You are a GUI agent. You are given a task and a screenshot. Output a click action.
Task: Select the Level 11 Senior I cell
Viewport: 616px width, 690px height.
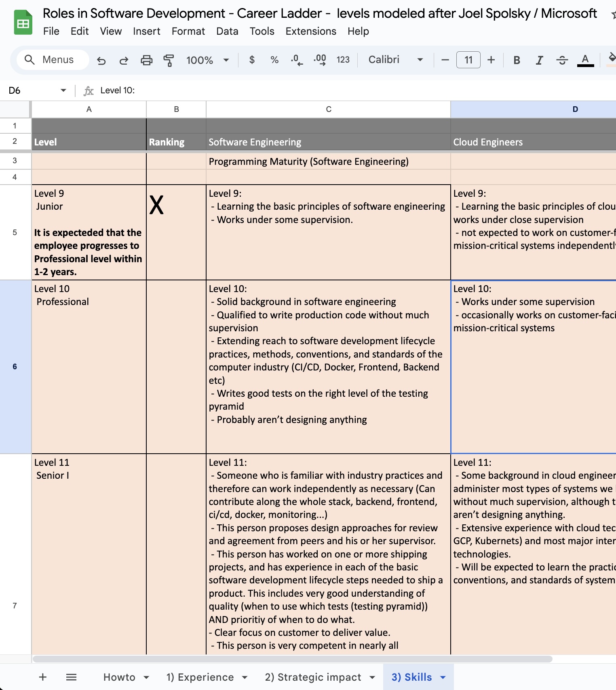click(x=89, y=554)
